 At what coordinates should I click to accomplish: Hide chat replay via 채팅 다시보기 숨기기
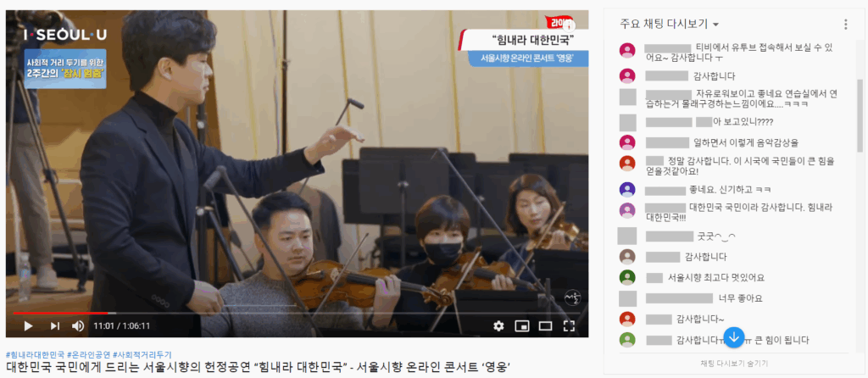[x=734, y=364]
